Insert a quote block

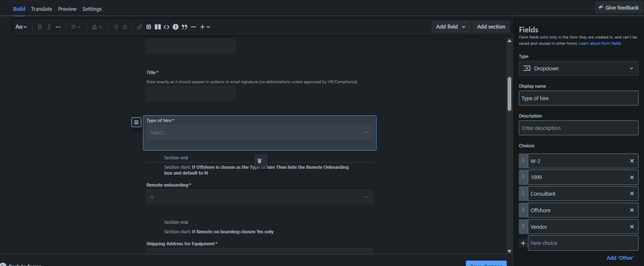[x=185, y=26]
